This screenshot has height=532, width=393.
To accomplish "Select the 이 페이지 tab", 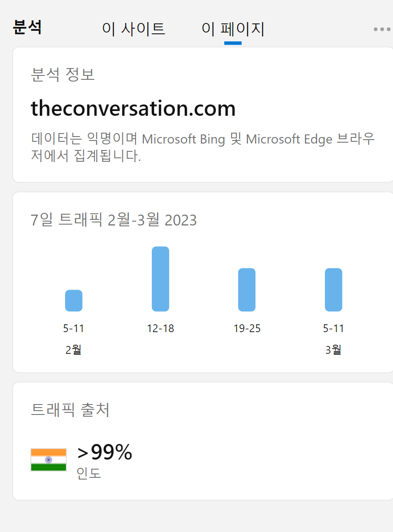I will [233, 29].
